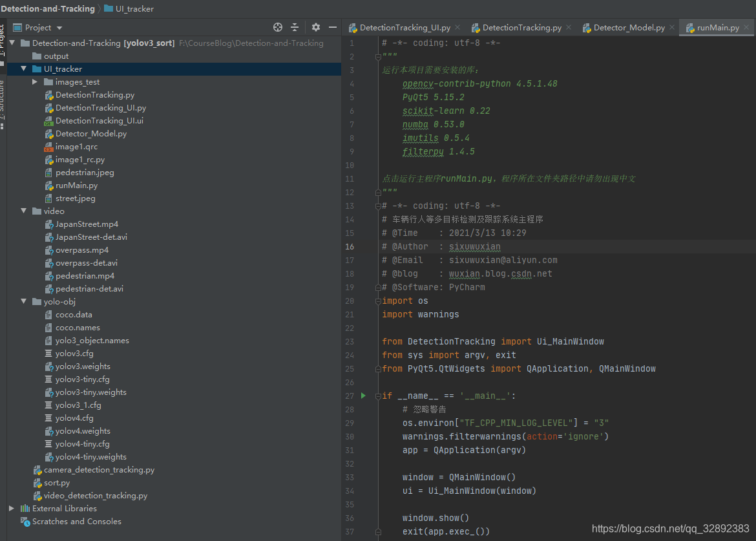Fold the docstring at line 2
Screen dimensions: 756x541
378,57
